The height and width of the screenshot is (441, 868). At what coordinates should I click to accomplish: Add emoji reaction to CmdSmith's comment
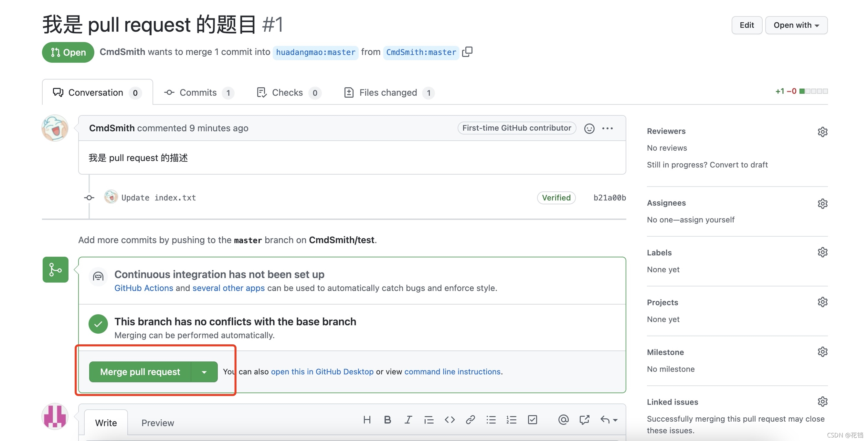click(589, 128)
